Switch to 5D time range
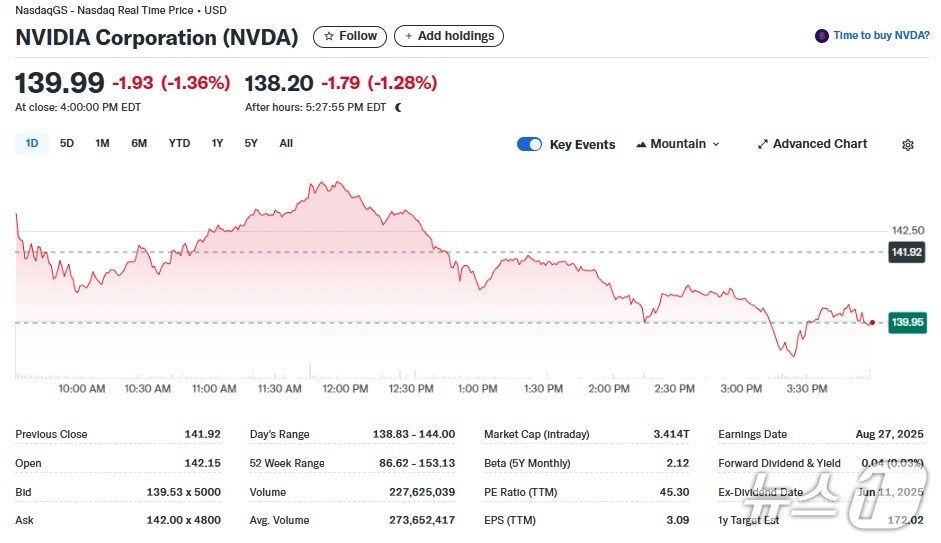This screenshot has height=543, width=941. pos(67,143)
